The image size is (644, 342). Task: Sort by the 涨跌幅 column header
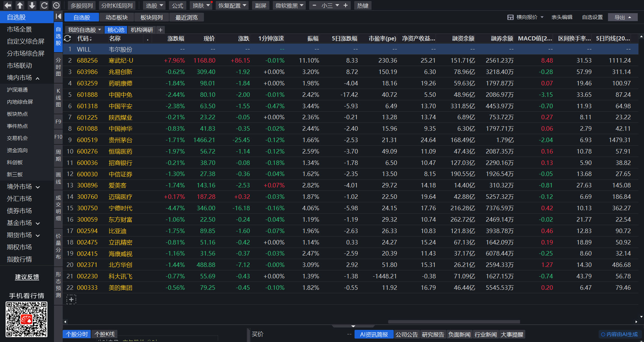coord(176,38)
